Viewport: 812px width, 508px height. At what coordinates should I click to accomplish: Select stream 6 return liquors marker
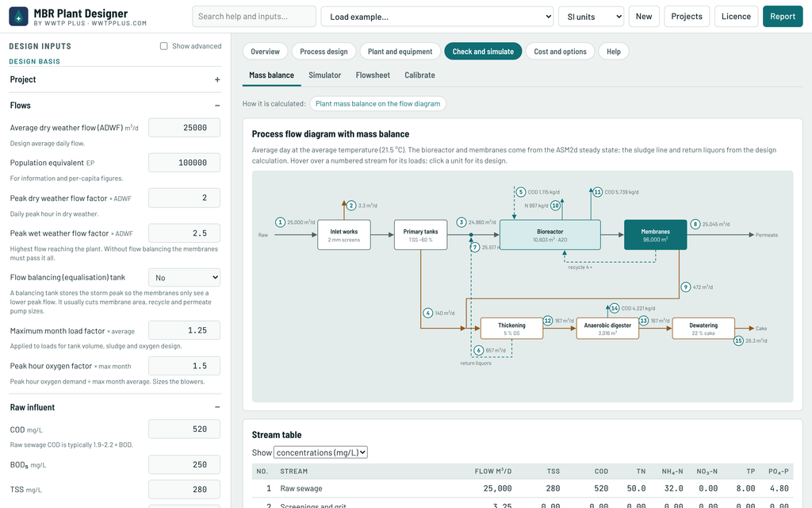[x=478, y=350]
